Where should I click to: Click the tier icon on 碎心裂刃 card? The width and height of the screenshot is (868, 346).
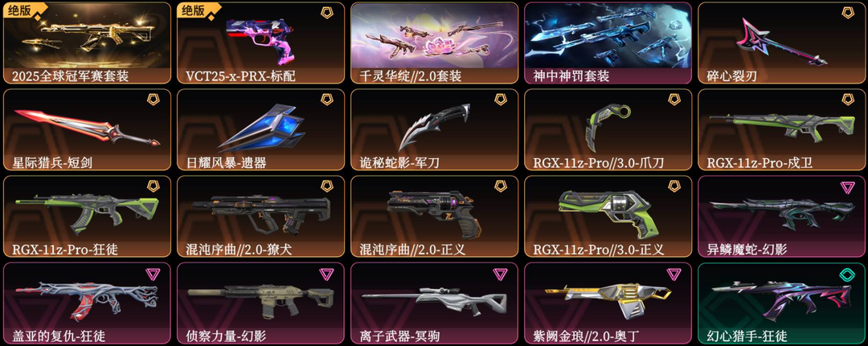[x=847, y=13]
